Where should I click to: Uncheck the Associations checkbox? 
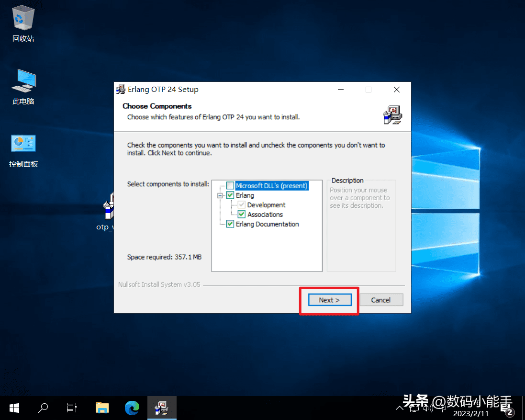point(242,215)
